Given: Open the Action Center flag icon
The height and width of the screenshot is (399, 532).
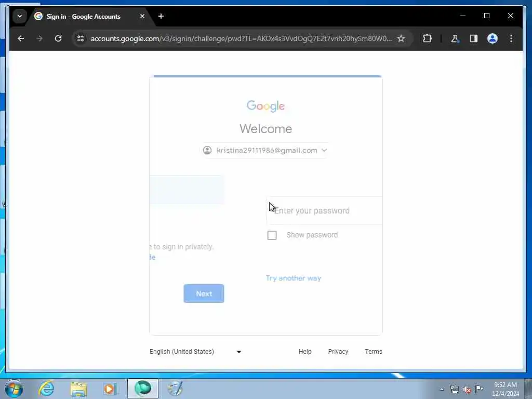Looking at the screenshot, I should point(479,389).
